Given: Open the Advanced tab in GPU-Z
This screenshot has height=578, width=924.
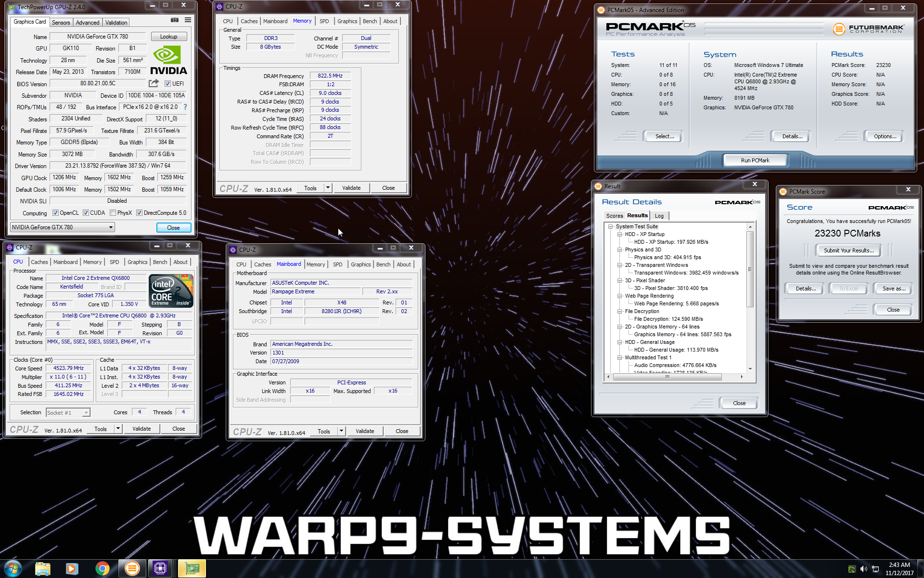Looking at the screenshot, I should 88,22.
